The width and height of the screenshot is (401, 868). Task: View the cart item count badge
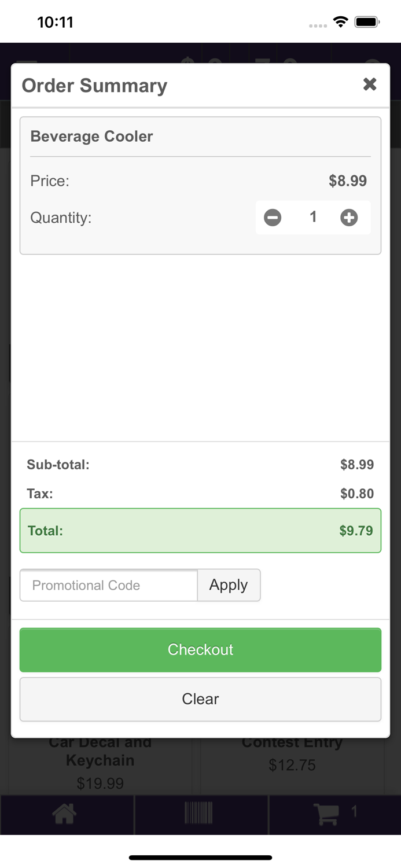point(355,811)
